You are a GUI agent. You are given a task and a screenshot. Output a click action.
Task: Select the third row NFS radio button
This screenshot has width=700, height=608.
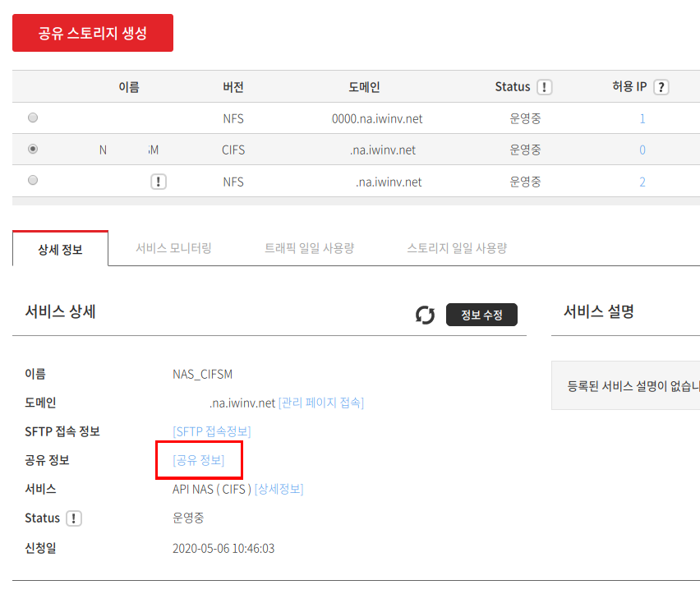coord(33,180)
